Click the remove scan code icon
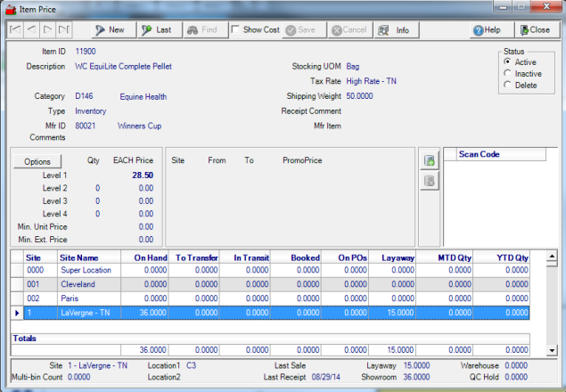 [x=430, y=181]
